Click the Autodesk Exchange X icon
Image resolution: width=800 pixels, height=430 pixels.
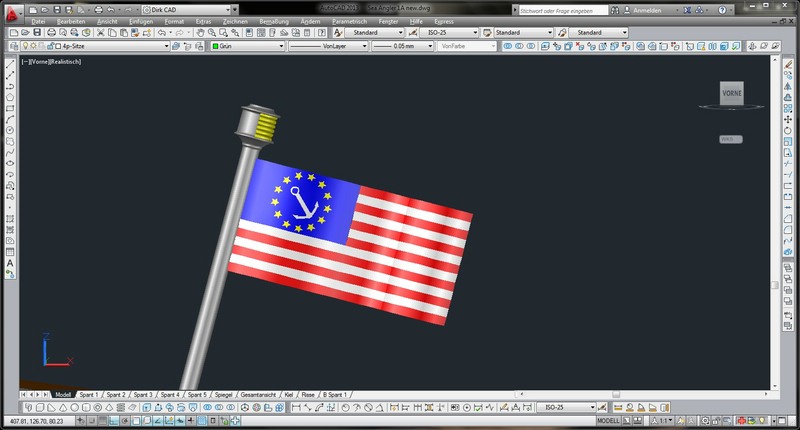point(688,10)
